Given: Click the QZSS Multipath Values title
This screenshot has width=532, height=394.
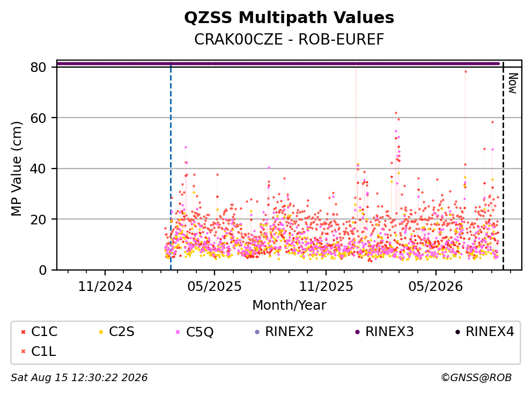Looking at the screenshot, I should pos(289,18).
